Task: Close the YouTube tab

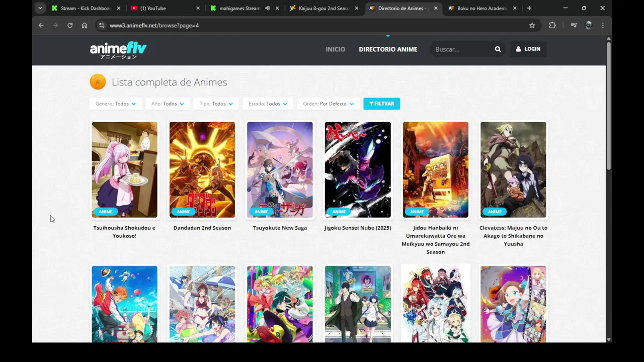Action: click(x=198, y=8)
